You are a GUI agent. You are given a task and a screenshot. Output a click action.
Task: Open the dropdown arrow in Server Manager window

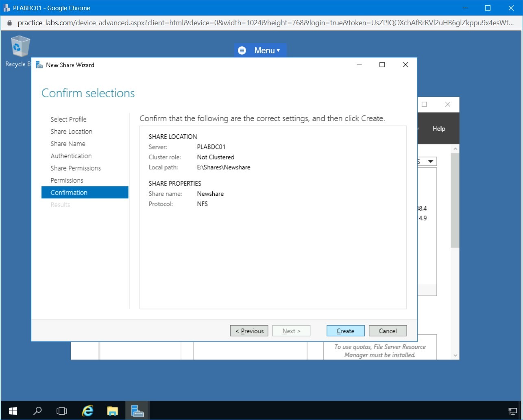(430, 162)
